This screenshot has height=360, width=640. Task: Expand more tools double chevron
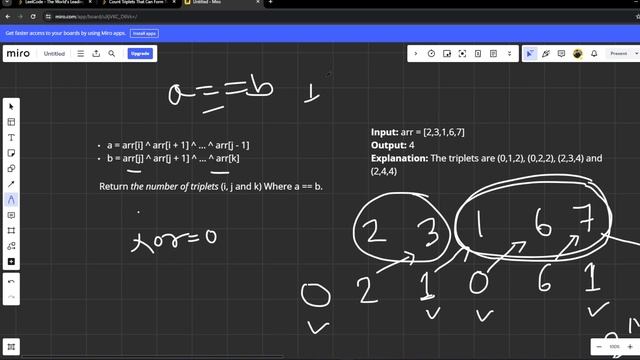point(509,53)
